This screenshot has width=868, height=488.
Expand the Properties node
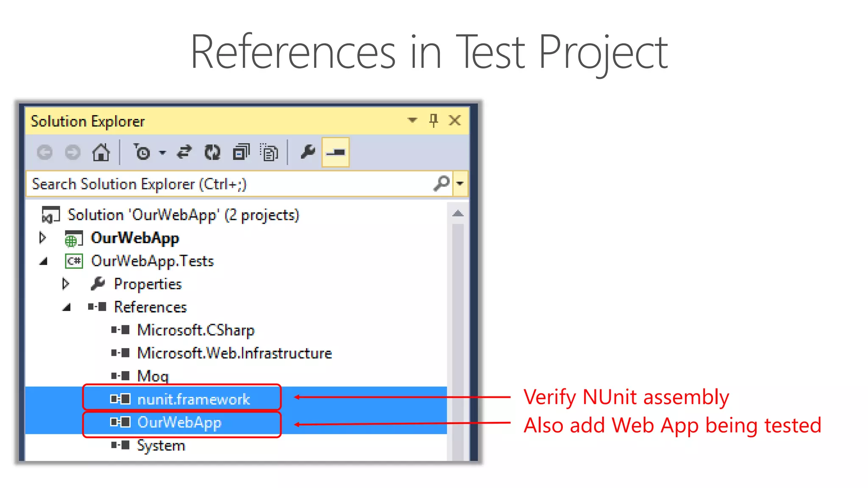(x=66, y=284)
